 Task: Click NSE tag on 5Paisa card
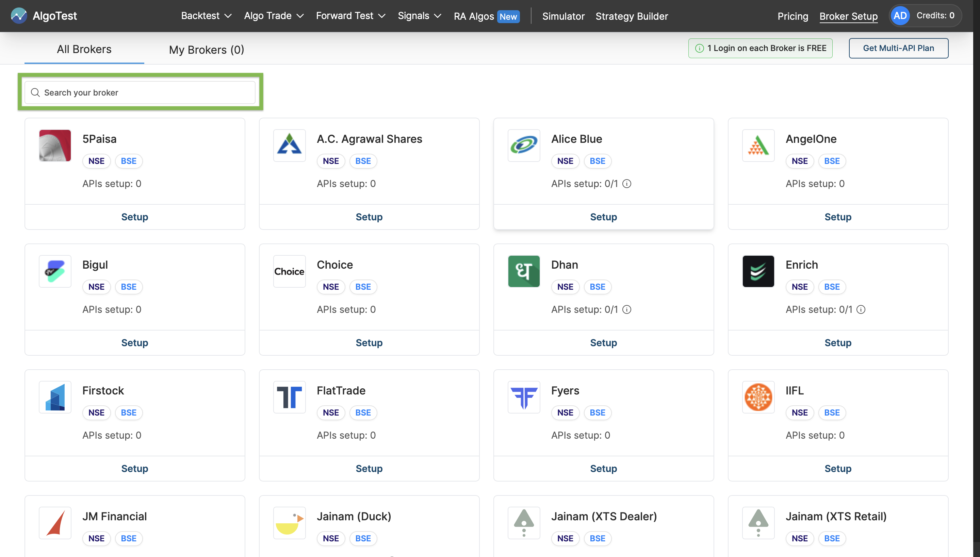point(97,161)
